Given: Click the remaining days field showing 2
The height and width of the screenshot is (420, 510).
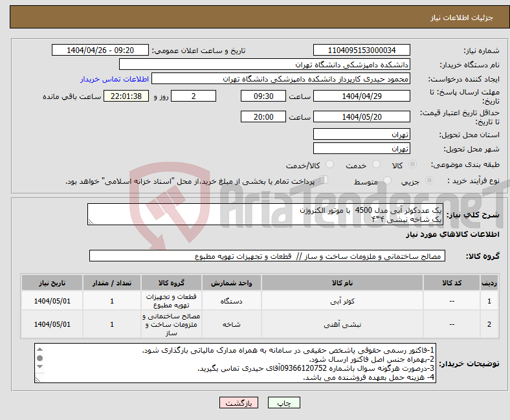Looking at the screenshot, I should point(194,96).
